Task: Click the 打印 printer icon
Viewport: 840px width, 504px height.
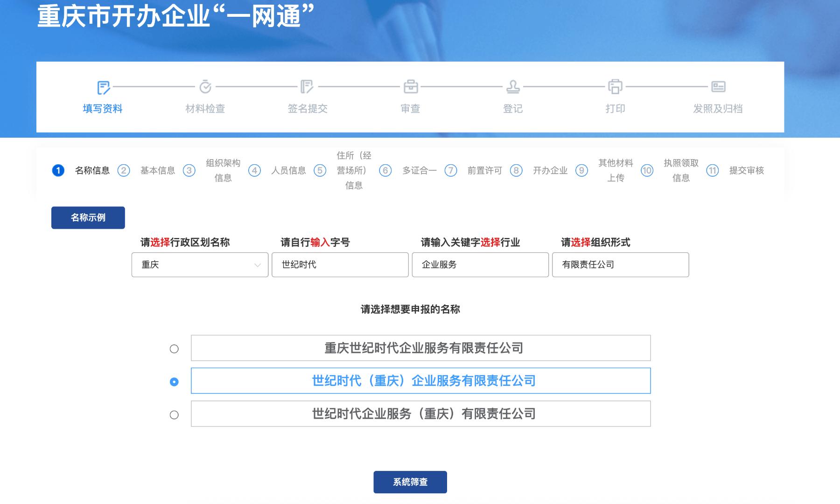Action: pos(615,86)
